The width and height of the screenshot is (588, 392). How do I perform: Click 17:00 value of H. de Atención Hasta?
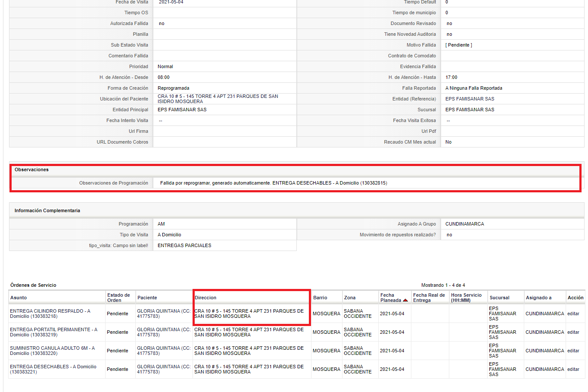pos(451,77)
